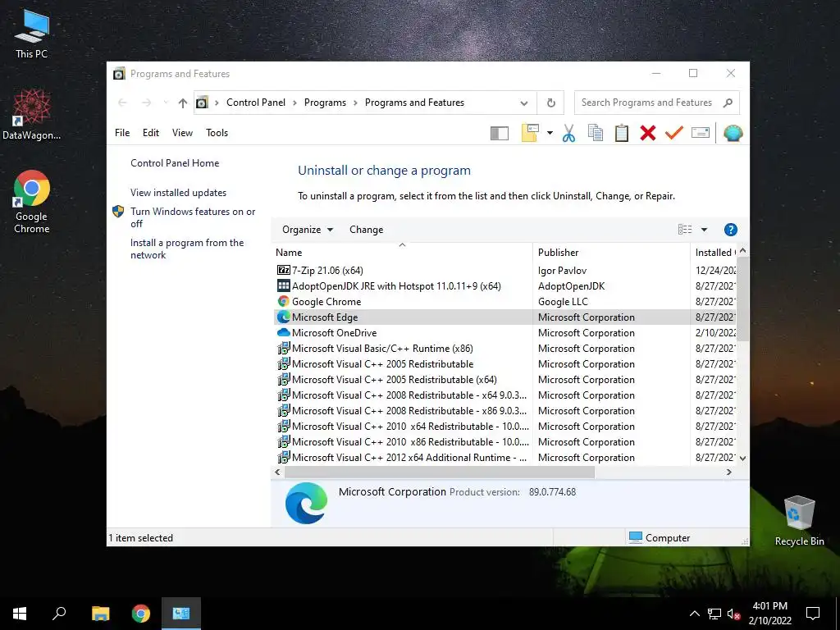Viewport: 840px width, 630px height.
Task: Open the File menu
Action: [122, 132]
